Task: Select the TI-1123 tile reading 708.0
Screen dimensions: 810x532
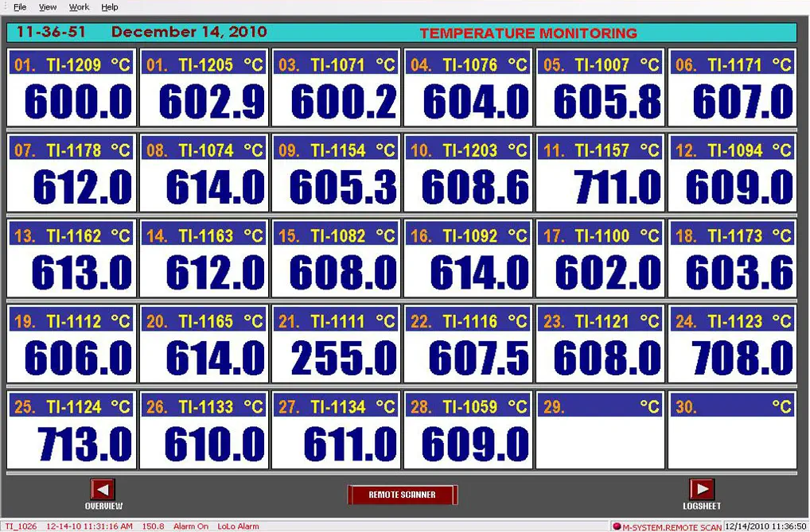Action: 732,344
